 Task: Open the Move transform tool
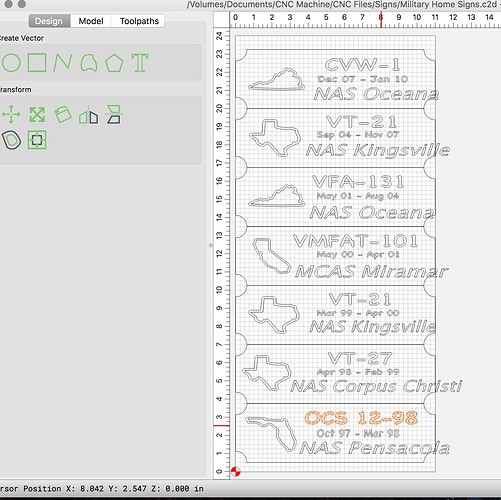click(x=11, y=114)
